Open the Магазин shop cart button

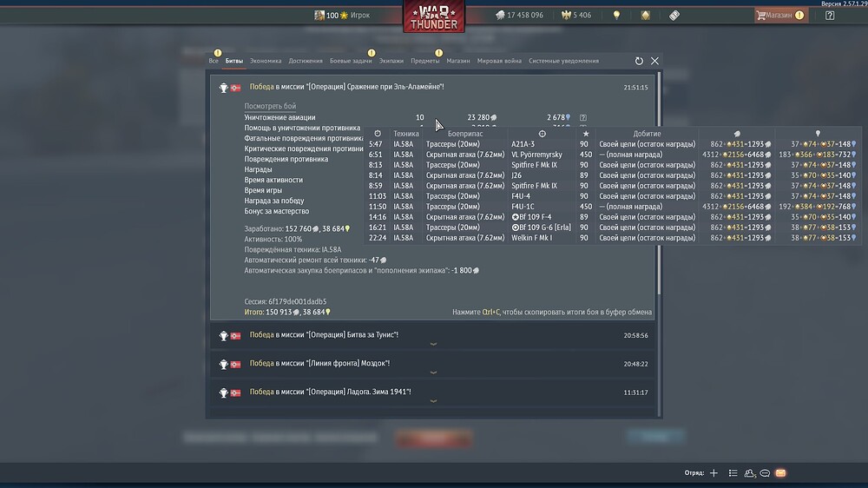(780, 16)
